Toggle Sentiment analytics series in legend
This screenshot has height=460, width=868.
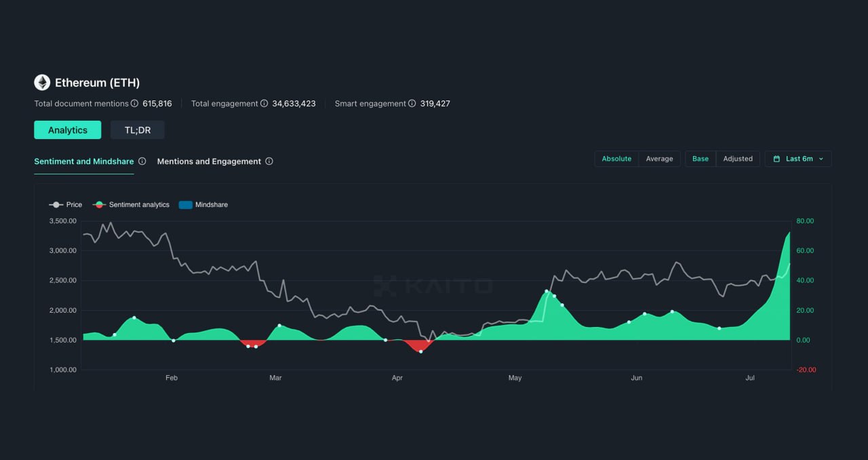point(130,205)
